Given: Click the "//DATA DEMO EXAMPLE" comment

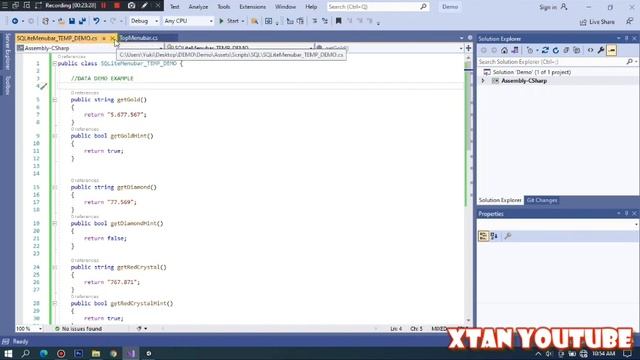Looking at the screenshot, I should click(102, 78).
